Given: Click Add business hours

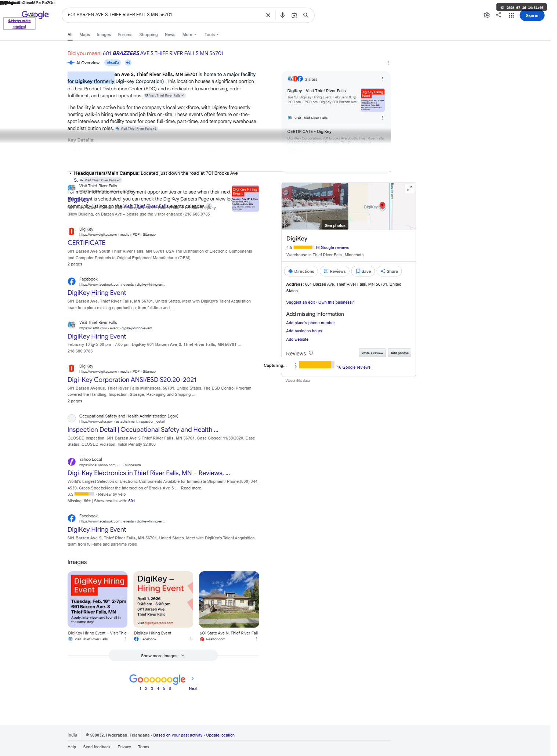Looking at the screenshot, I should tap(304, 331).
